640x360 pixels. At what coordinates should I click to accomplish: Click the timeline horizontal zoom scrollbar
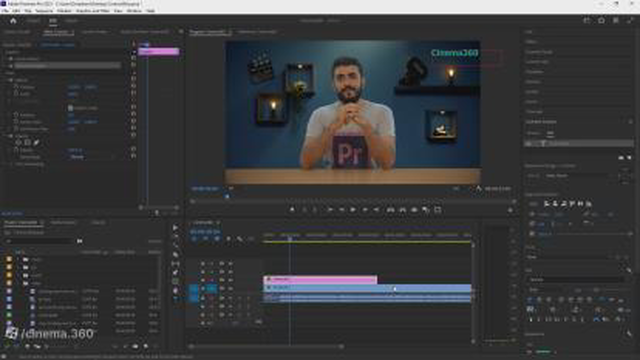(x=267, y=346)
